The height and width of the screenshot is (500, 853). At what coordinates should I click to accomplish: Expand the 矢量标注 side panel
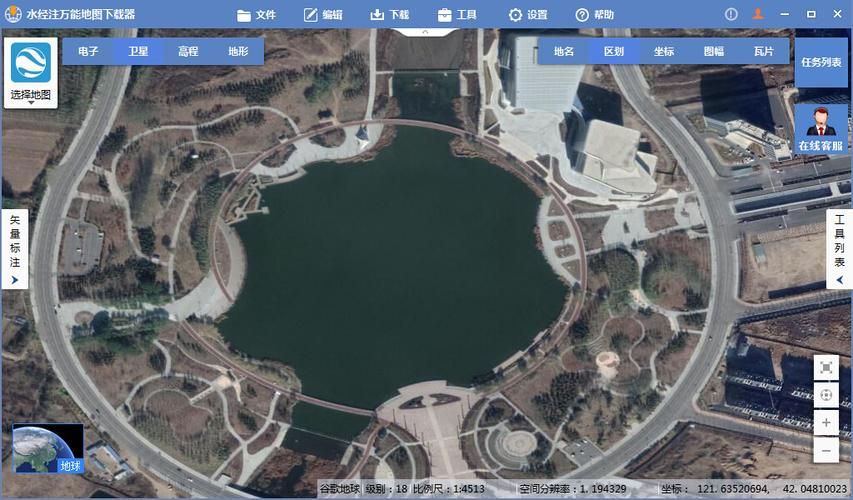tap(15, 249)
